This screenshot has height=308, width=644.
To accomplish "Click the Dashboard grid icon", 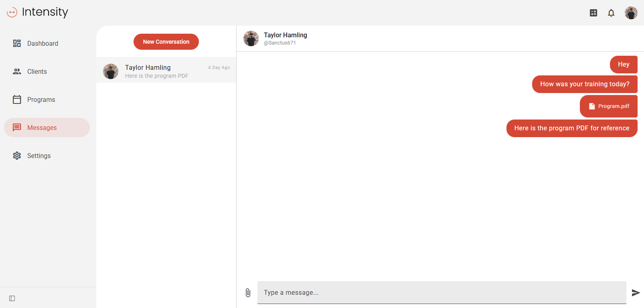I will pyautogui.click(x=17, y=43).
